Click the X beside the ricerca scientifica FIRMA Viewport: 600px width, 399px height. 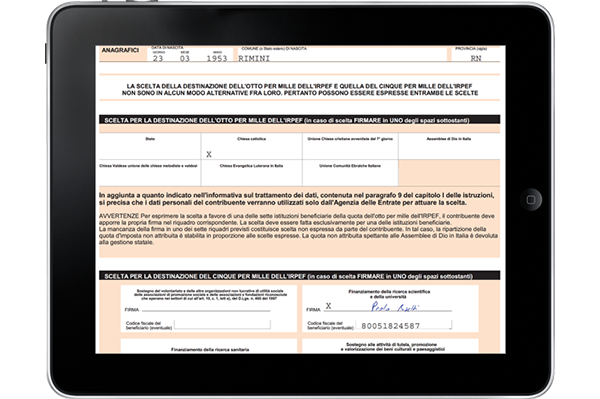click(x=328, y=306)
